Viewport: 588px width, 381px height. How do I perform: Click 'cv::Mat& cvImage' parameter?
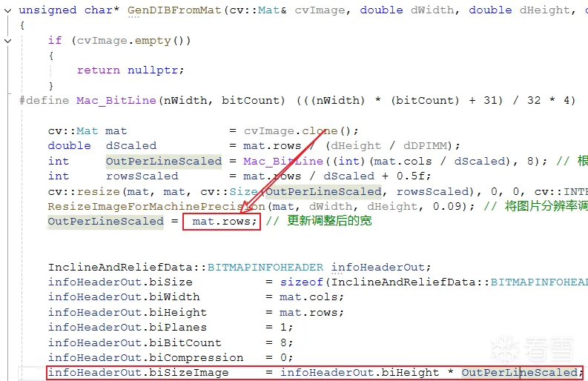287,10
